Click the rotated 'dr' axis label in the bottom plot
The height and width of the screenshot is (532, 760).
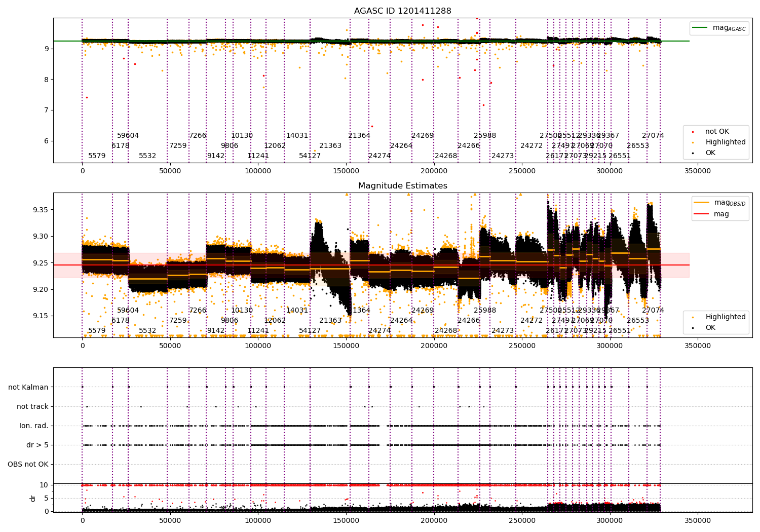pyautogui.click(x=33, y=498)
